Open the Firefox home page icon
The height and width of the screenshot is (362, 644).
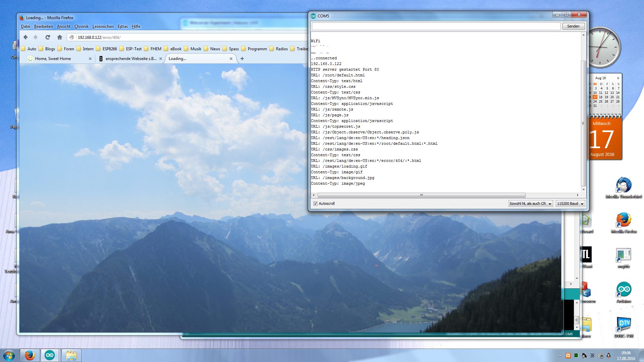coord(60,37)
